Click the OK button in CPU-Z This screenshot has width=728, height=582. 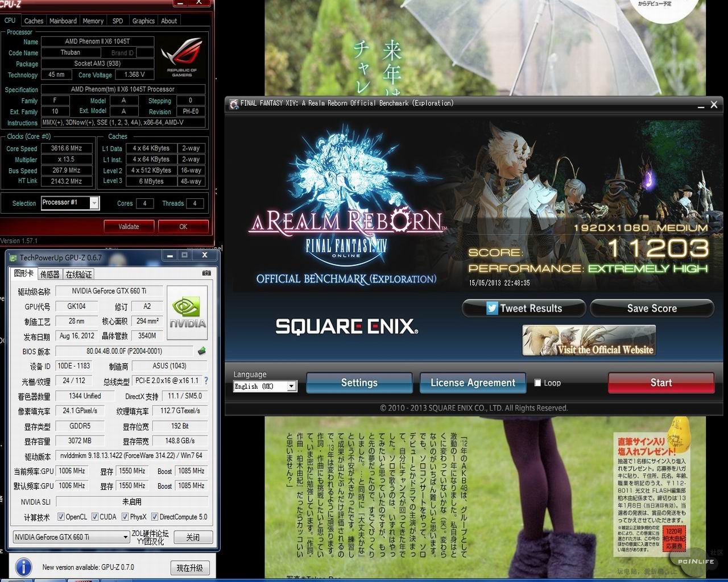[x=183, y=226]
